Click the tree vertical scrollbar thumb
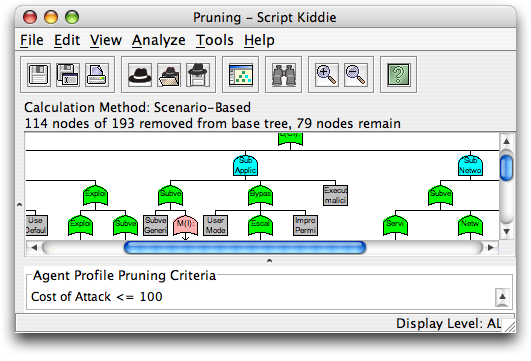This screenshot has height=361, width=531. tap(507, 168)
